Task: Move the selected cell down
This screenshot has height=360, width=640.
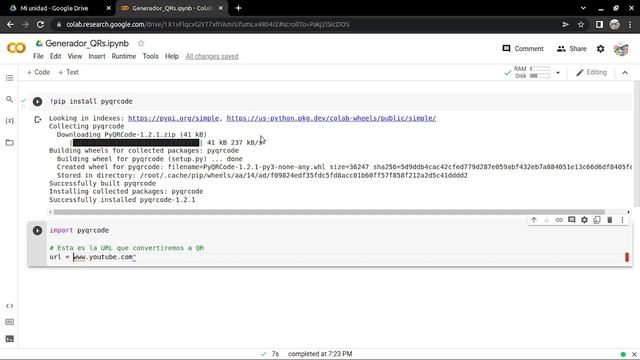Action: click(x=546, y=220)
